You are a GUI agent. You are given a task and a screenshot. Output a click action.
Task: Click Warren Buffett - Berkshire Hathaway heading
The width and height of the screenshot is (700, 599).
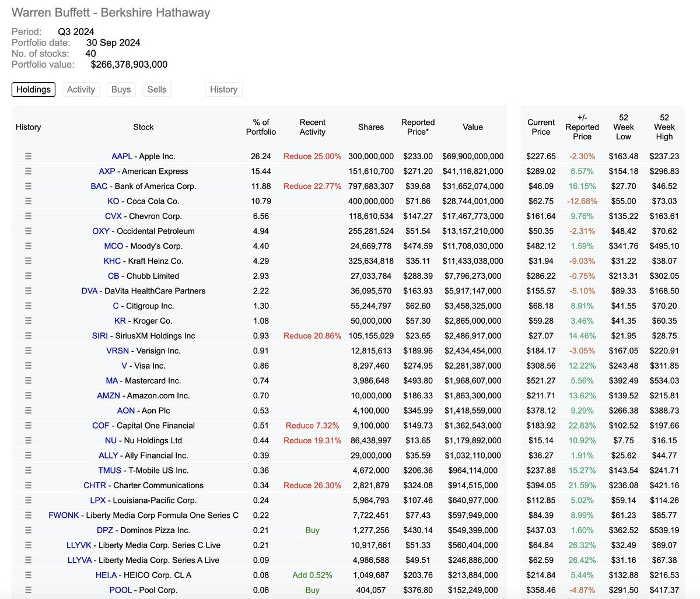click(111, 12)
